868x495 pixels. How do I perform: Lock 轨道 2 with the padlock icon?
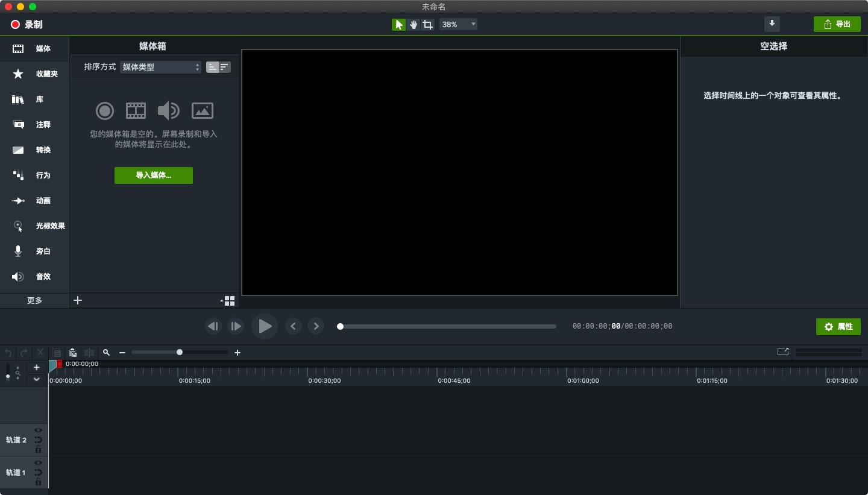point(38,449)
